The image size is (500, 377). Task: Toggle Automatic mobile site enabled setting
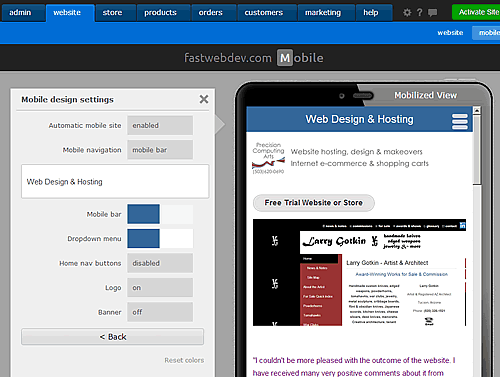[x=160, y=125]
